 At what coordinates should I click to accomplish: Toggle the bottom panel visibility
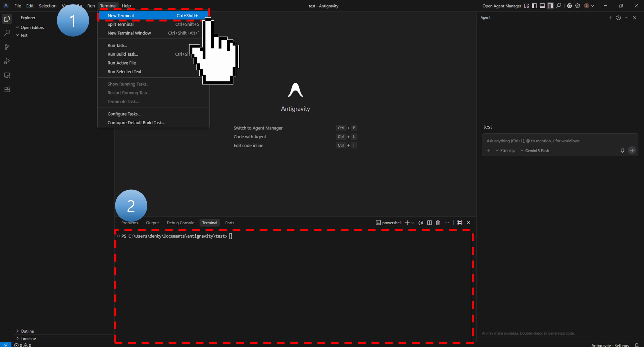tap(542, 6)
